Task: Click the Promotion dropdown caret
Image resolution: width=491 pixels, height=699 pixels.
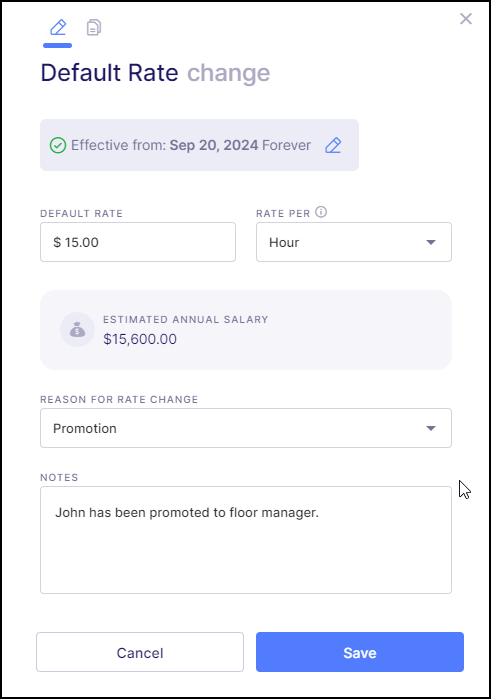Action: (430, 428)
